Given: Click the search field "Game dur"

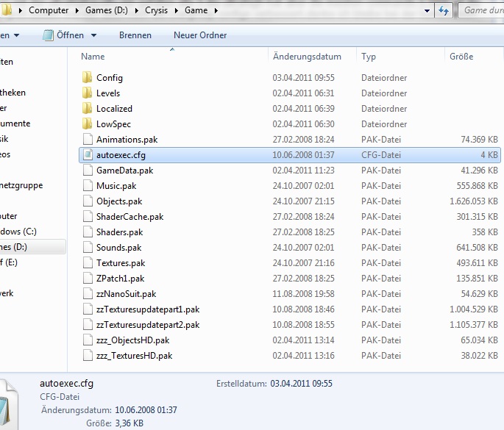Looking at the screenshot, I should [x=481, y=10].
